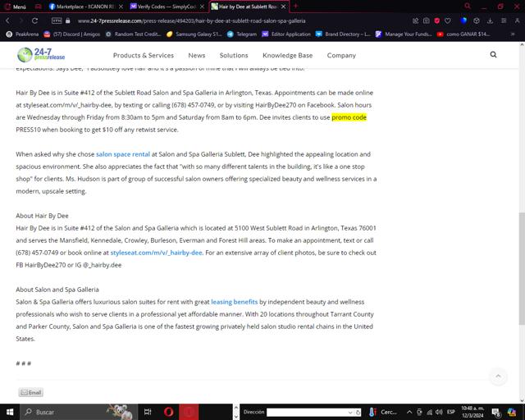The height and width of the screenshot is (420, 525).
Task: Open a new browser tab
Action: pyautogui.click(x=295, y=6)
